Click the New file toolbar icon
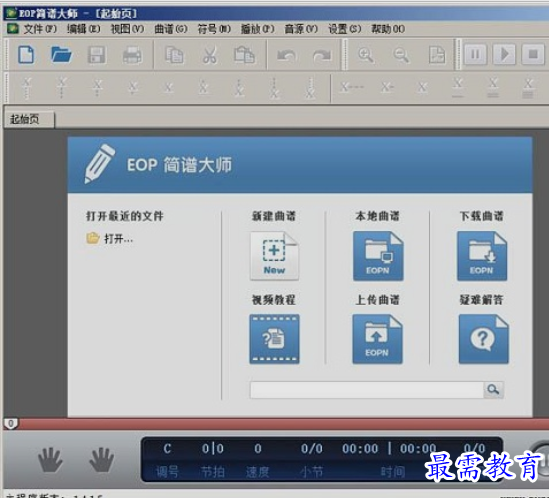 (x=26, y=55)
